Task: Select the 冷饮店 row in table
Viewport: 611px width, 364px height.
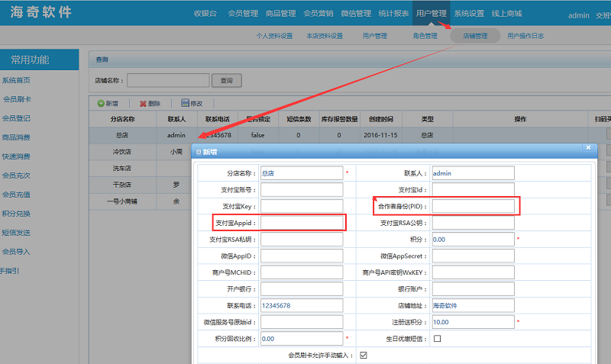Action: pos(122,152)
